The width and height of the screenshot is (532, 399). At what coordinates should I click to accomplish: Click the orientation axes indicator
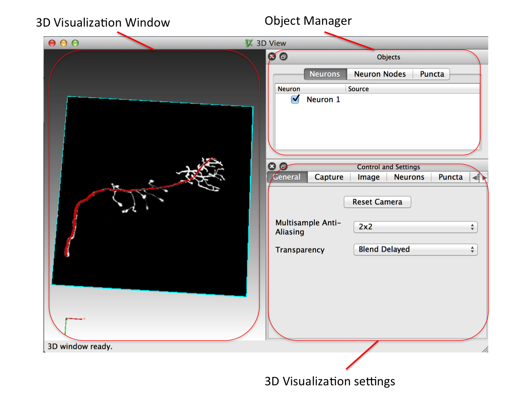click(x=74, y=325)
